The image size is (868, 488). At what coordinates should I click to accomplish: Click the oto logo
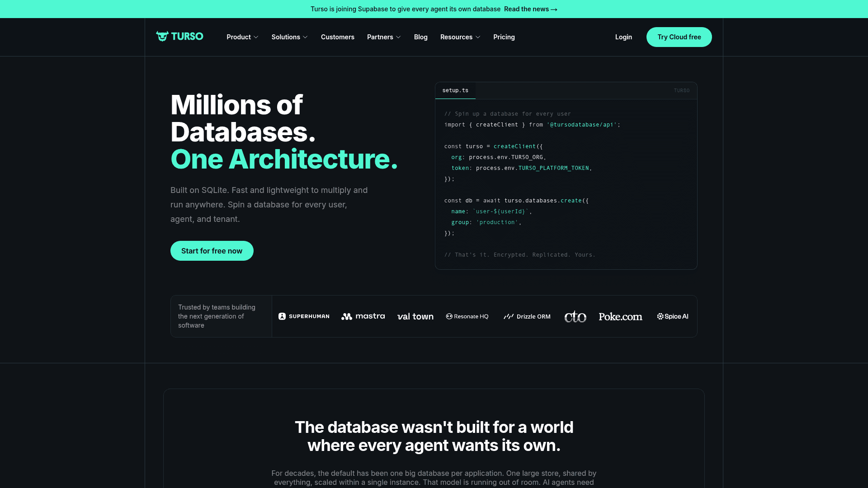click(x=576, y=316)
